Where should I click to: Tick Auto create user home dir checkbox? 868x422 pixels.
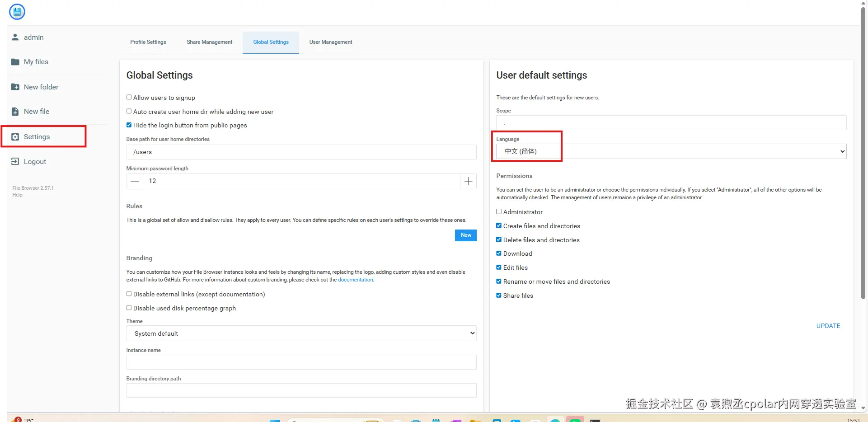[x=129, y=111]
